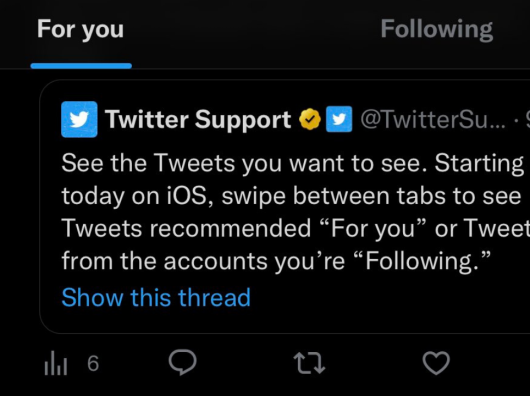Reply using the speech bubble icon
The width and height of the screenshot is (530, 396).
tap(183, 362)
